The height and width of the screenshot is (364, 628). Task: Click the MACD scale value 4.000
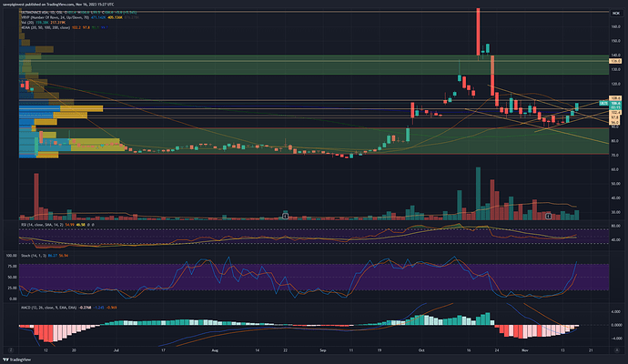click(616, 311)
